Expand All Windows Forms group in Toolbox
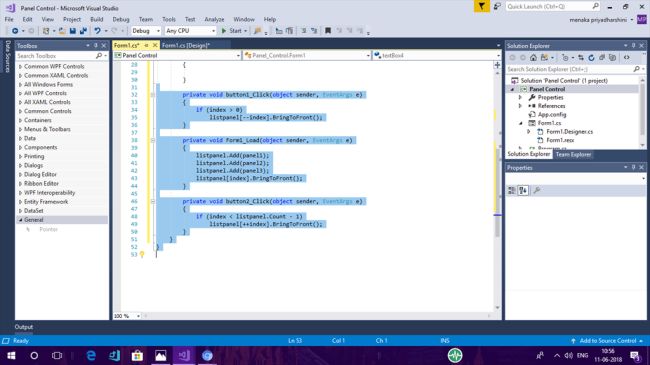The height and width of the screenshot is (365, 650). [x=20, y=85]
